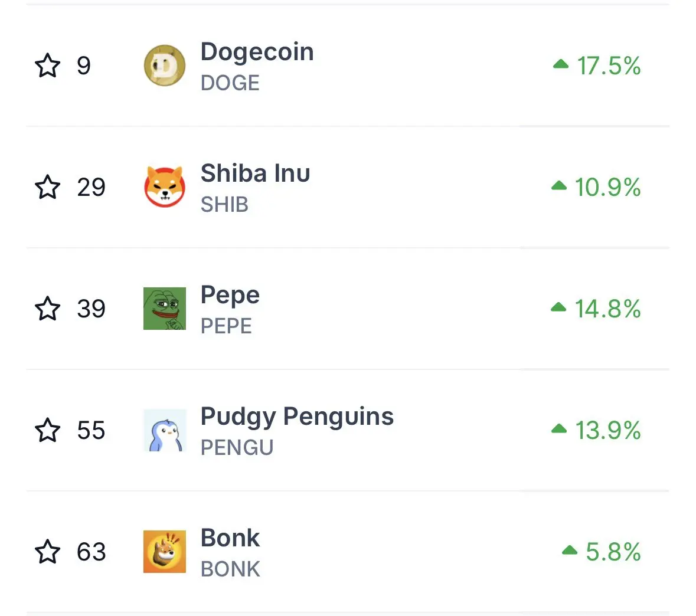This screenshot has height=616, width=696.
Task: Toggle the Pudgy Penguins favorite star
Action: click(47, 430)
